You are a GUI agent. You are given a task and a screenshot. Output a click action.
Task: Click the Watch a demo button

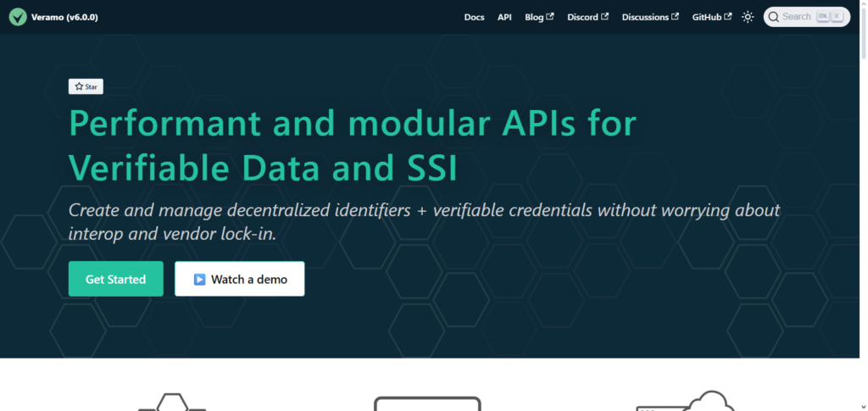coord(240,279)
